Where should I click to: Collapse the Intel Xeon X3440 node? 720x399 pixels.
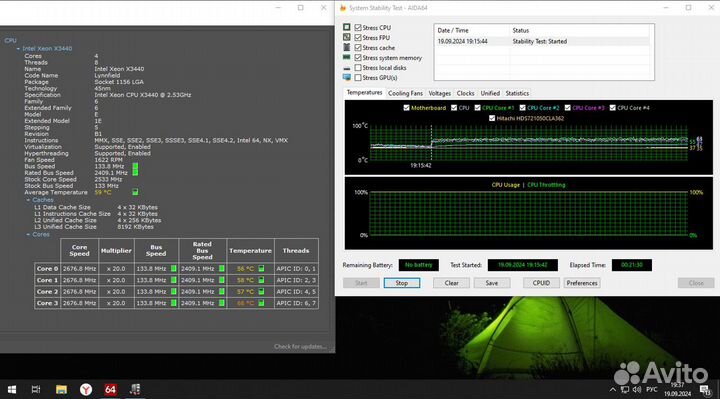[x=18, y=48]
